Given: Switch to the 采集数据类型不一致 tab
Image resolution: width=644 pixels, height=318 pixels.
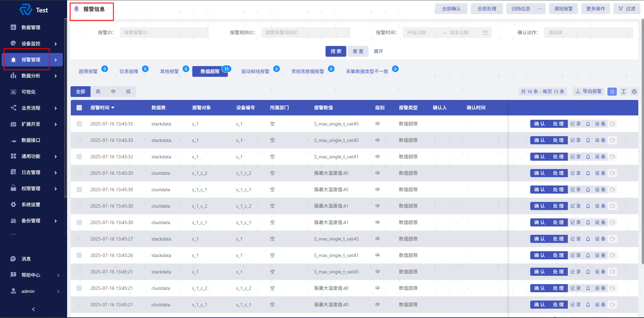Looking at the screenshot, I should 367,71.
